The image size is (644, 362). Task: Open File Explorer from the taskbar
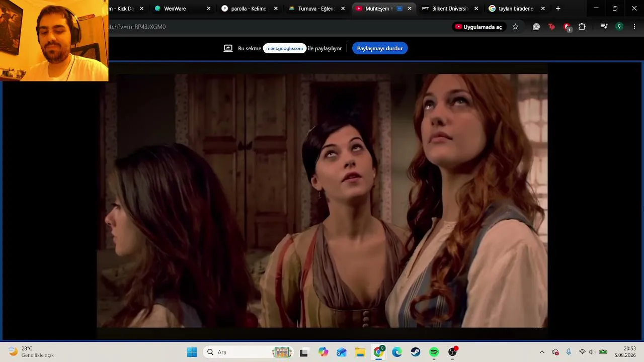(360, 352)
